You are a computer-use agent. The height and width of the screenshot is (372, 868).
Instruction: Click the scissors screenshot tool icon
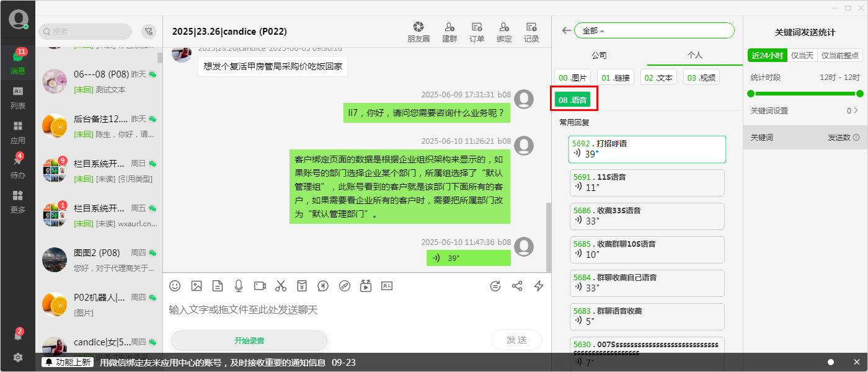tap(281, 286)
